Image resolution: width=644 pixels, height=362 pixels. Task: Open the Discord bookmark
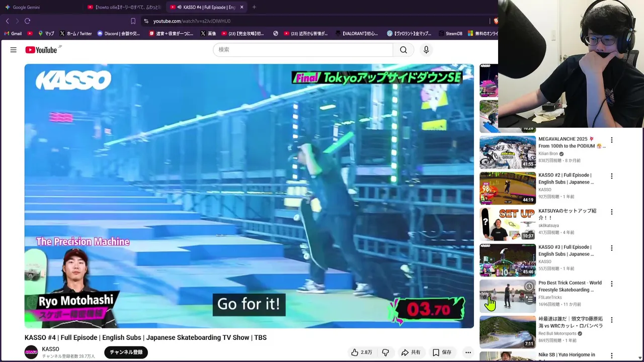(x=118, y=34)
